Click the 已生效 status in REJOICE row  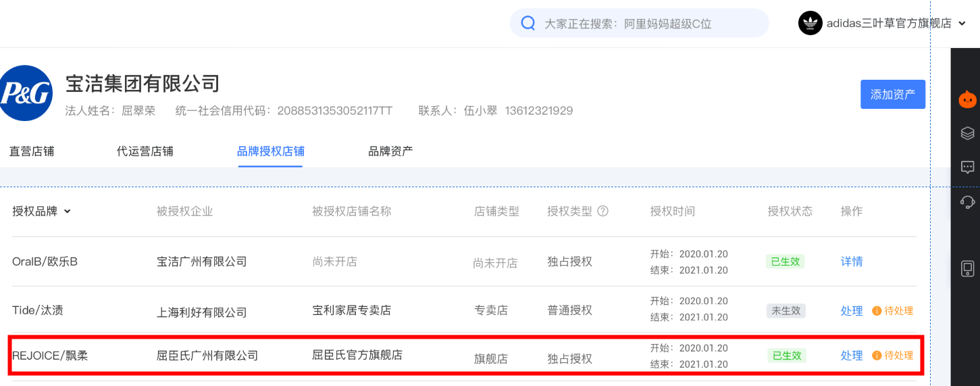[x=785, y=356]
